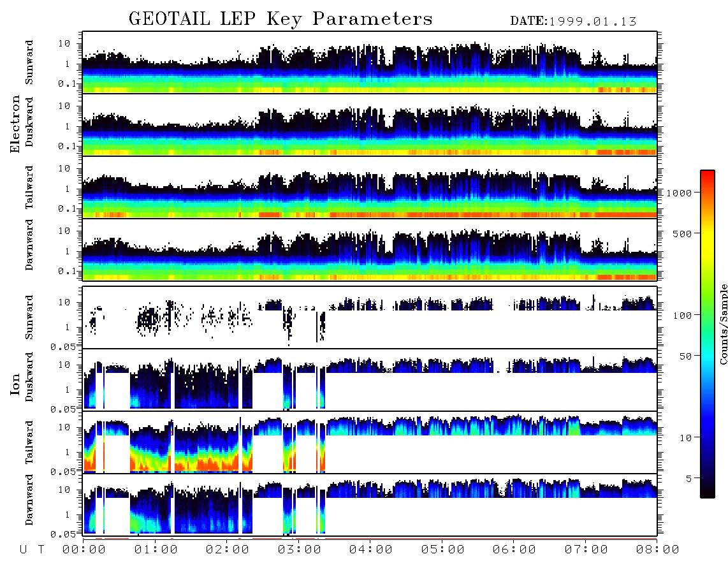Select the "Sunward" label of the Electron group
This screenshot has height=561, width=728.
pyautogui.click(x=29, y=62)
